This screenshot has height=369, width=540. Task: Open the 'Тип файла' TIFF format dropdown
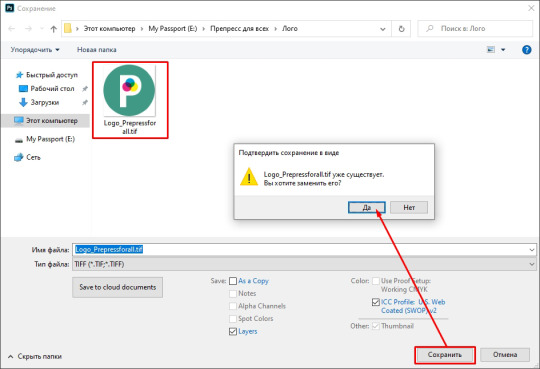(x=304, y=264)
